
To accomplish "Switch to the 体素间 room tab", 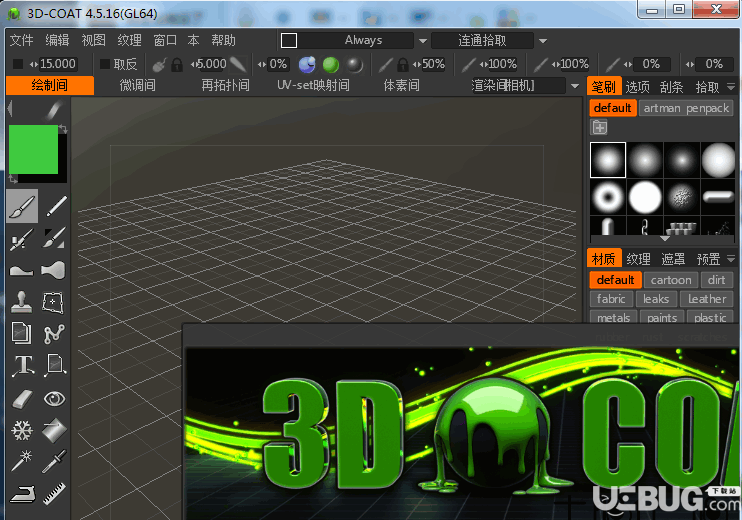I will pos(401,85).
